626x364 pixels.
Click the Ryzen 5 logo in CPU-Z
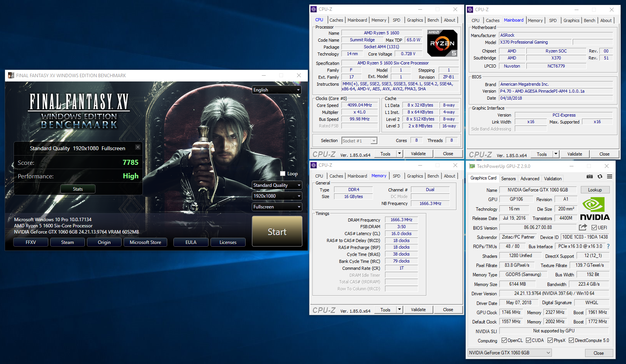pyautogui.click(x=443, y=43)
